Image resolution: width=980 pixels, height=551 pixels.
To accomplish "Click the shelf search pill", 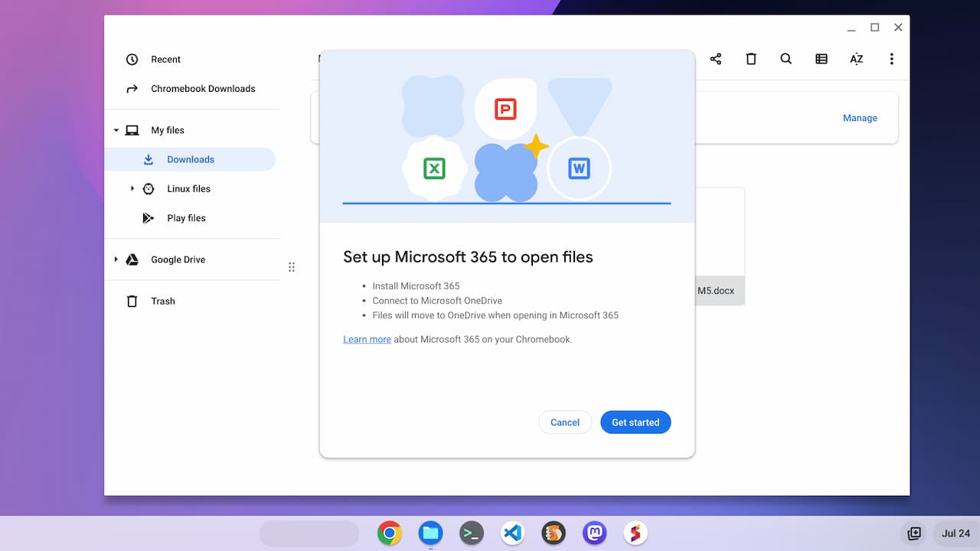I will click(309, 533).
